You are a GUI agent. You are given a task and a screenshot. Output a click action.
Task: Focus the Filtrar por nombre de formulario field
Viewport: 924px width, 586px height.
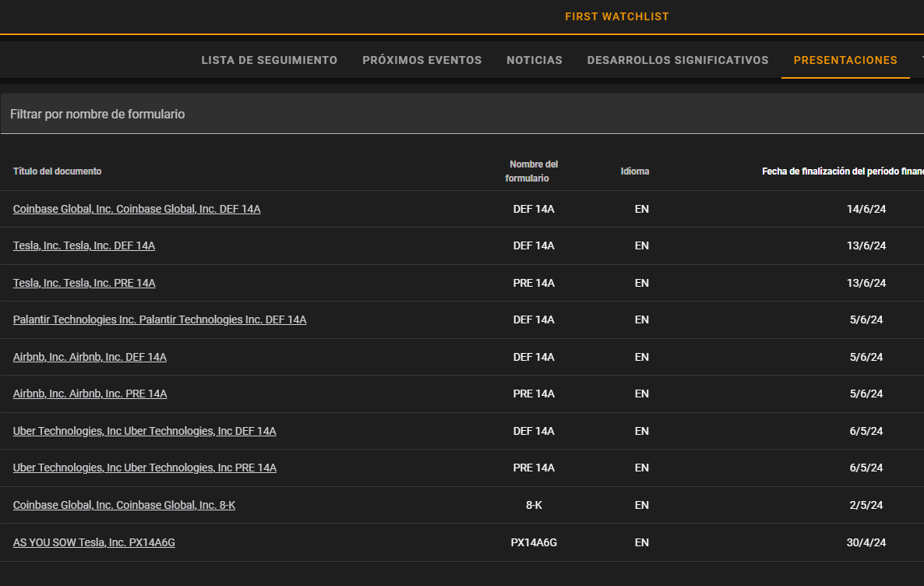462,114
